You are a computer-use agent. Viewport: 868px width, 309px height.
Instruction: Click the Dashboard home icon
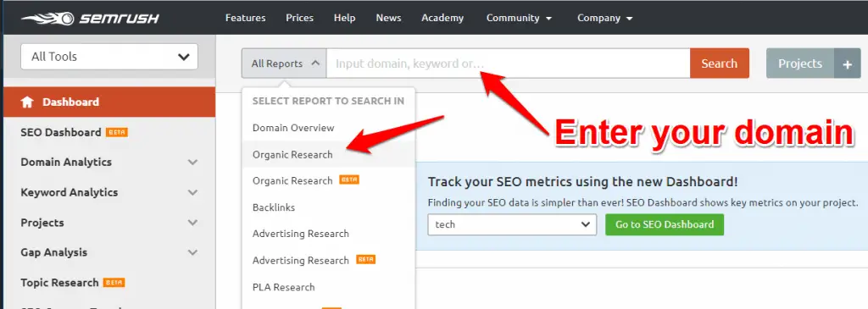(27, 102)
